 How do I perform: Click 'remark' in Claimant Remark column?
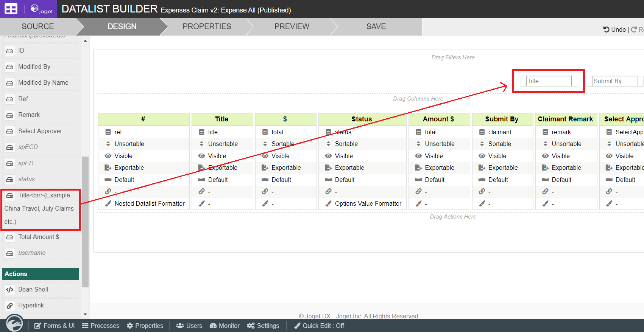pos(561,132)
